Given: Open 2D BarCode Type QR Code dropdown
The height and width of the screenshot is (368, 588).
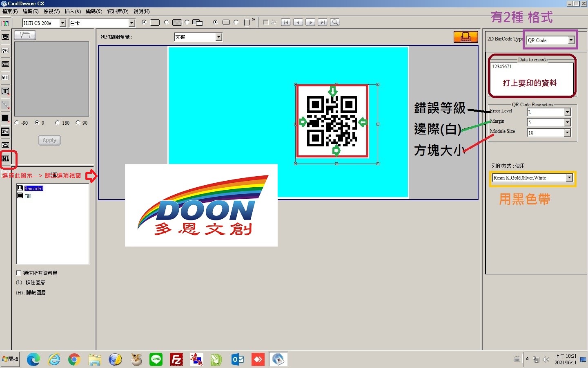Looking at the screenshot, I should [x=571, y=40].
